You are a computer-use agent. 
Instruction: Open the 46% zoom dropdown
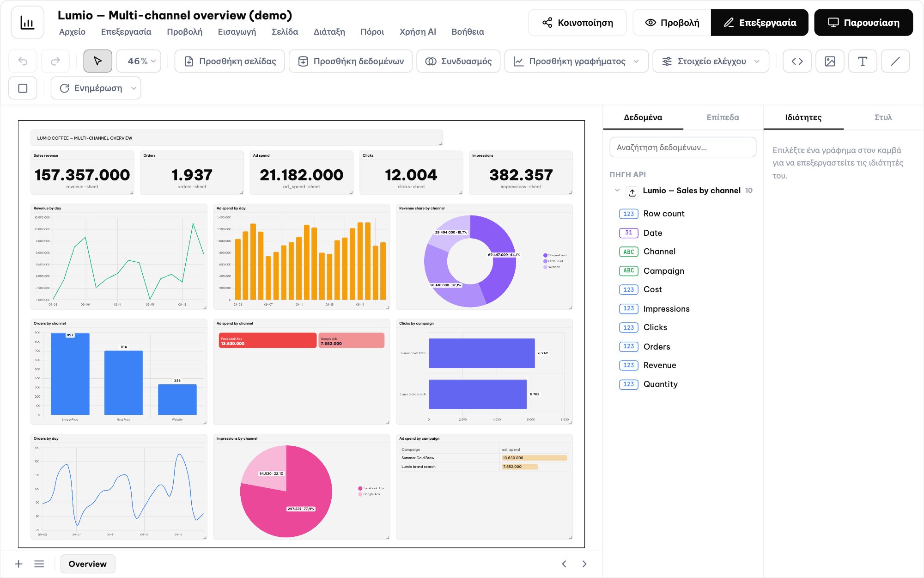point(139,61)
